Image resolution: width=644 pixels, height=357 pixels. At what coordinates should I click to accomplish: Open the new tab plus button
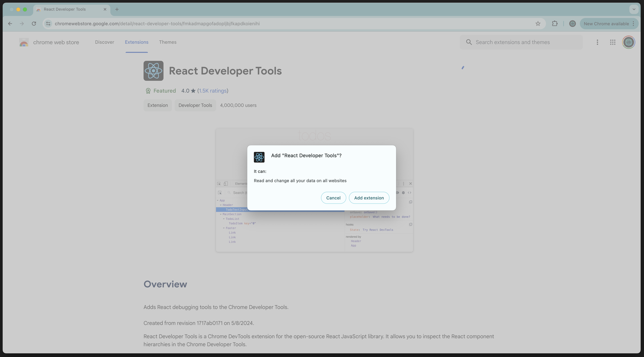[x=117, y=9]
